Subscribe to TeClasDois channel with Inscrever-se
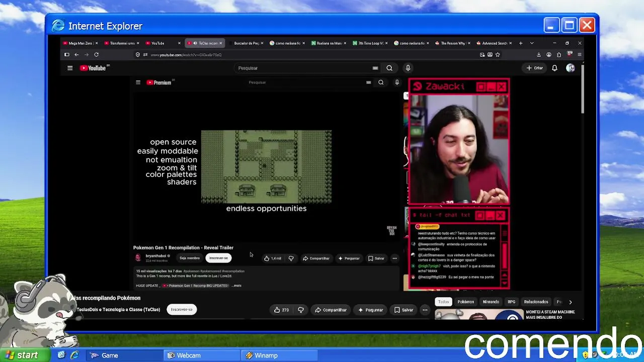Image resolution: width=644 pixels, height=362 pixels. tap(182, 310)
